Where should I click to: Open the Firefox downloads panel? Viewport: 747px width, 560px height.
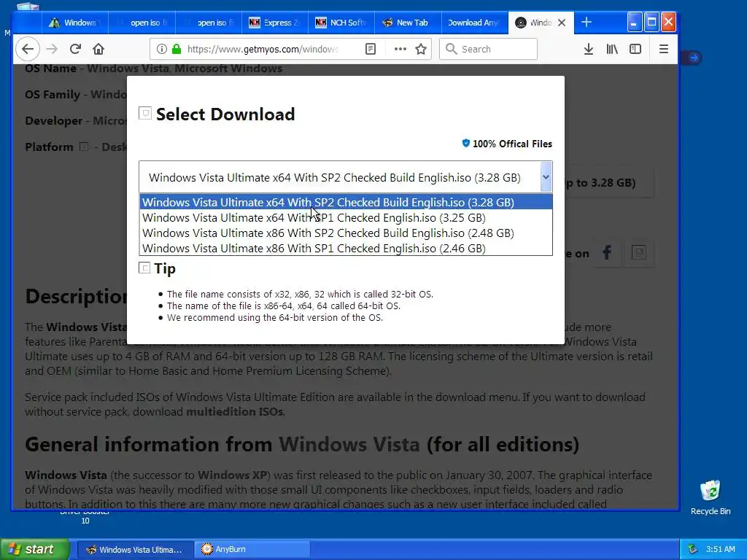click(589, 49)
